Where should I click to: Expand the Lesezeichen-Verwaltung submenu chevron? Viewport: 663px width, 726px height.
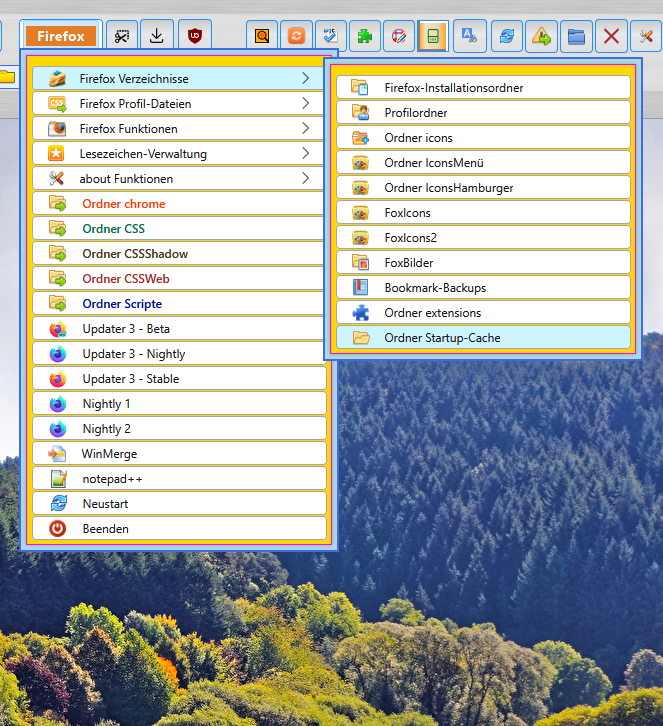coord(305,153)
